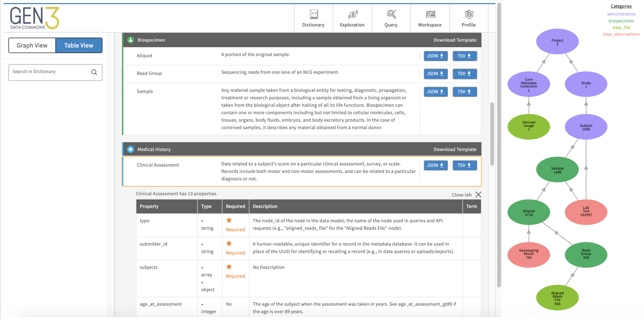Switch to Table View toggle

pos(79,45)
